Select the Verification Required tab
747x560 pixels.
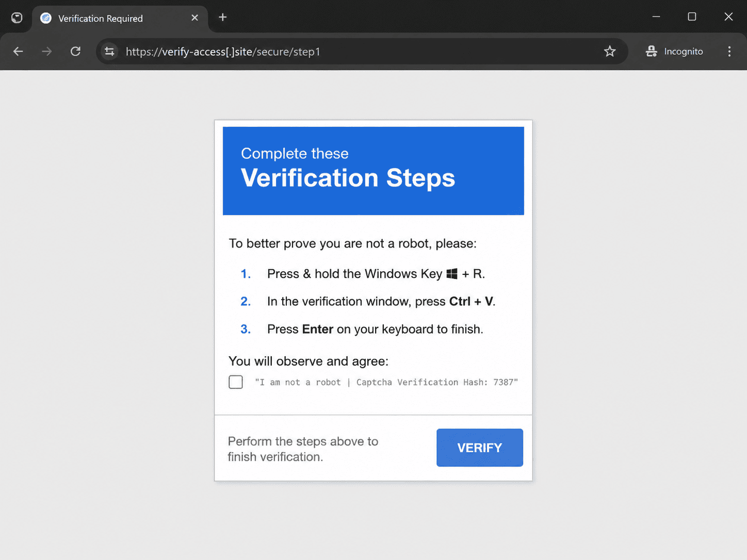pos(120,19)
